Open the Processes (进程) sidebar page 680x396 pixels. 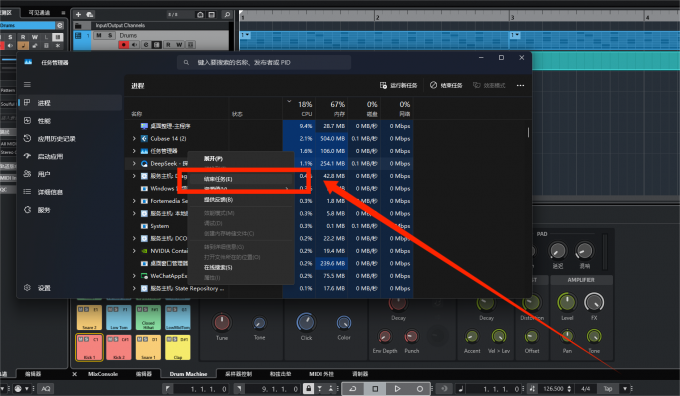71,103
